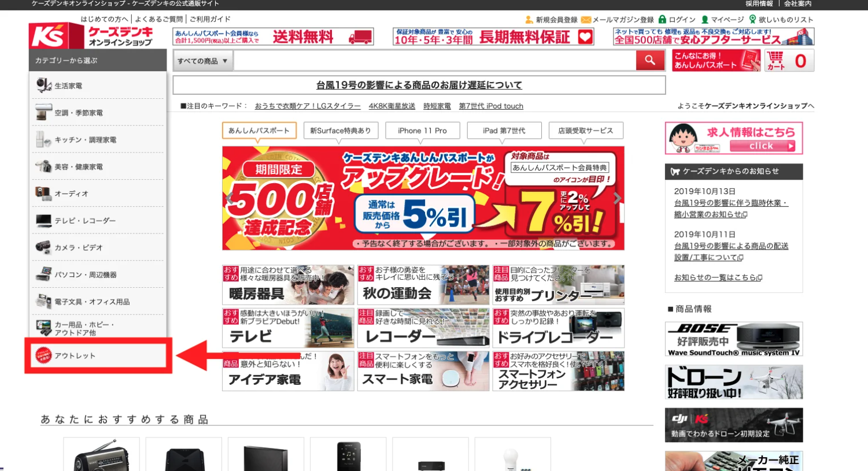The image size is (868, 471).
Task: Open the アウトレット category
Action: [x=98, y=355]
